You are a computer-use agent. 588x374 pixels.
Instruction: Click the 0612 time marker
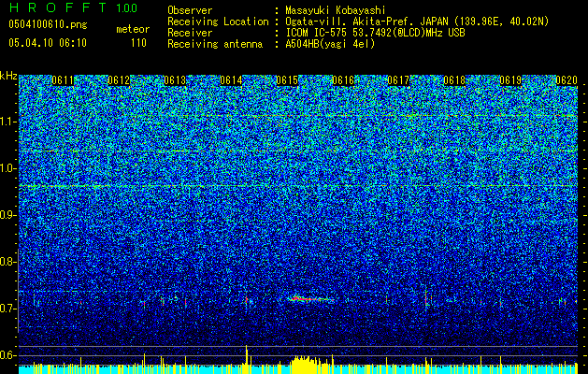click(119, 80)
